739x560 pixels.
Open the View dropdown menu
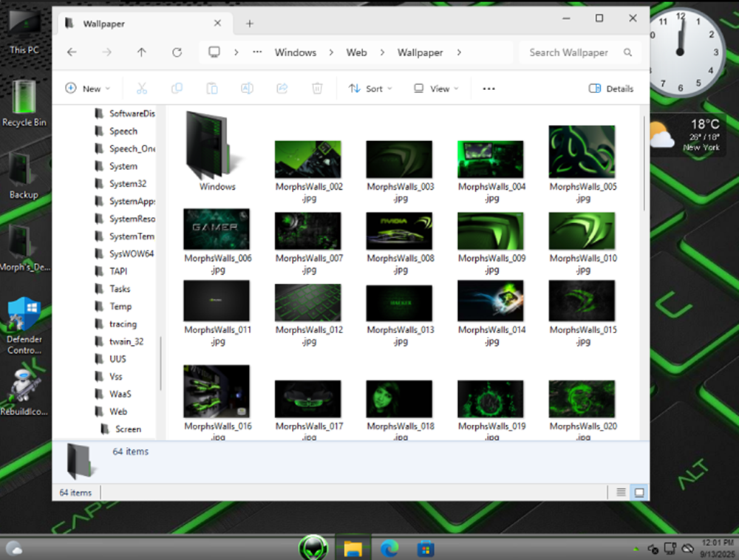point(436,89)
